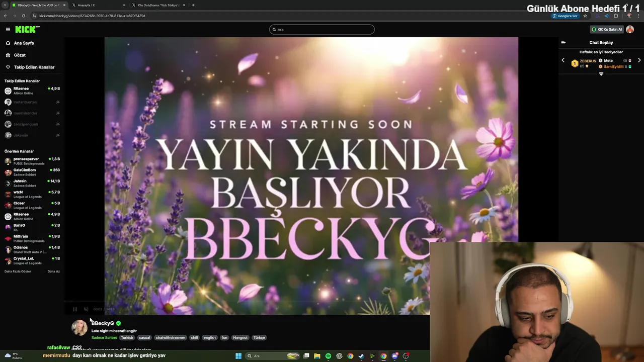This screenshot has width=644, height=362.
Task: Click the taskbar Ara search box
Action: point(272,356)
